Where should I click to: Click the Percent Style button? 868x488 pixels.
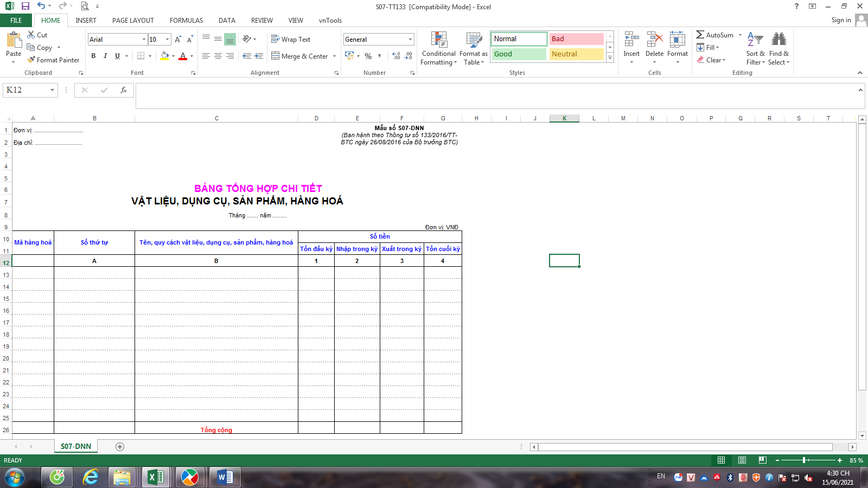[x=368, y=56]
